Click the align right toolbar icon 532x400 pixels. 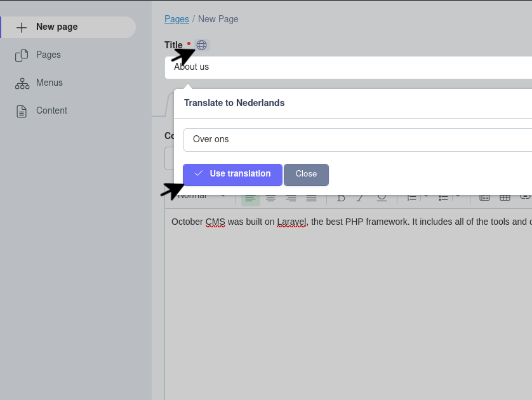pyautogui.click(x=291, y=198)
